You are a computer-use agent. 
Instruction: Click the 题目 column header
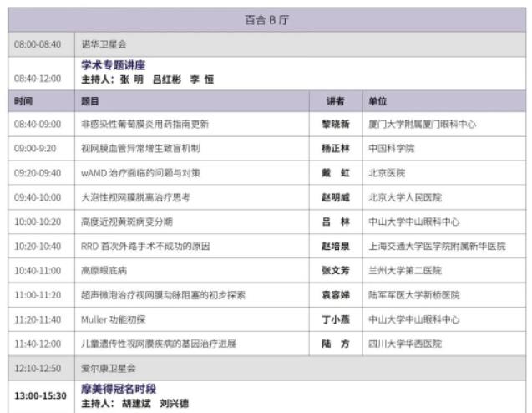click(89, 101)
